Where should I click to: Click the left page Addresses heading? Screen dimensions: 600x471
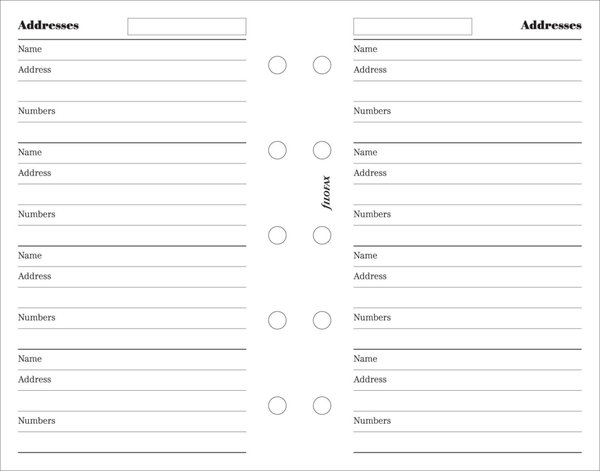point(48,26)
